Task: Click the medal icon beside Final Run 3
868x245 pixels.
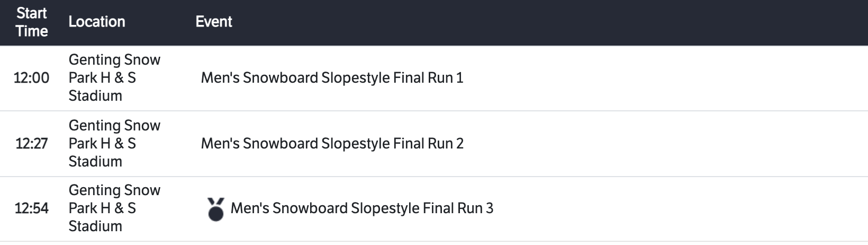Action: coord(215,209)
